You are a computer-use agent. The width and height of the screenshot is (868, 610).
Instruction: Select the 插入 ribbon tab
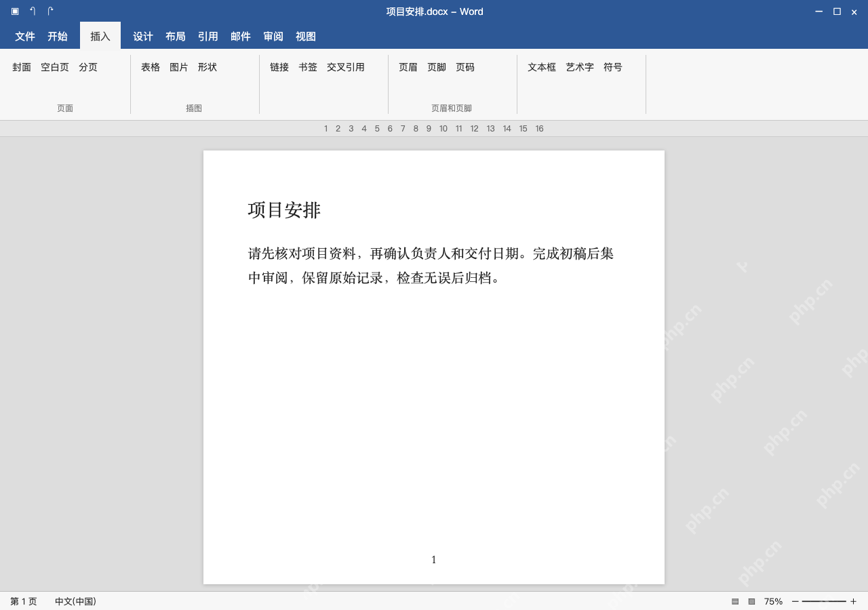pyautogui.click(x=100, y=37)
